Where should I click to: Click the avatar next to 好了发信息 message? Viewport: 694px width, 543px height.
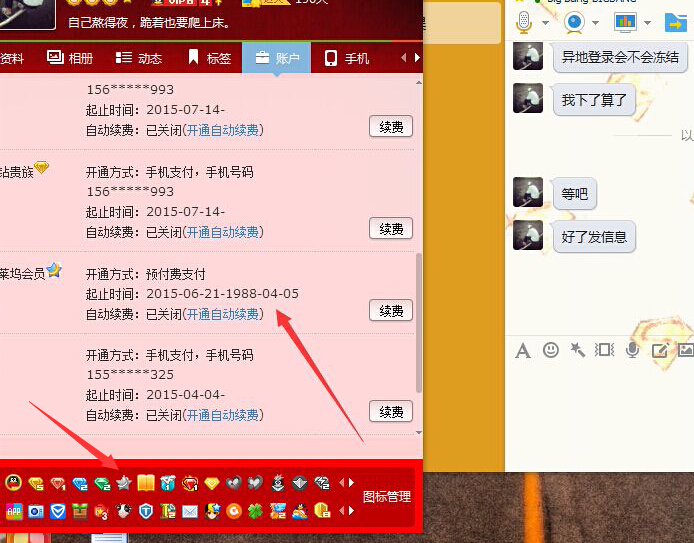click(528, 235)
